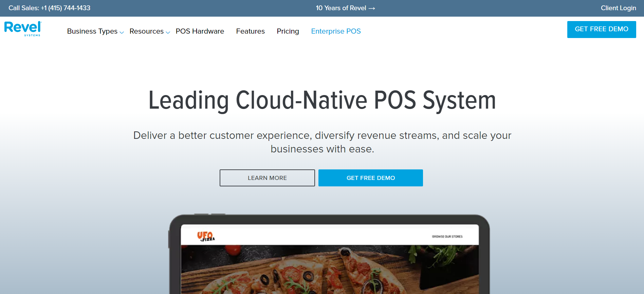Image resolution: width=644 pixels, height=294 pixels.
Task: Click the UFO Pizza logo on tablet
Action: [206, 236]
